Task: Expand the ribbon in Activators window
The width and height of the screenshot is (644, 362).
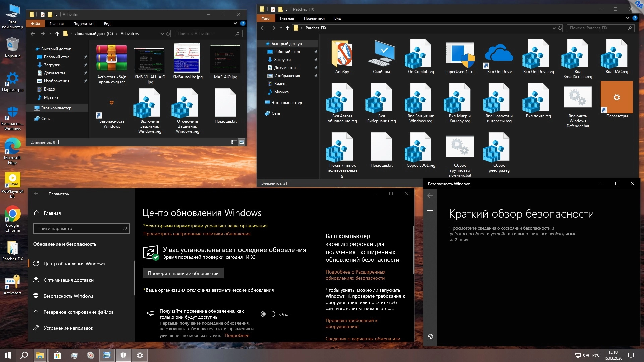Action: [235, 24]
